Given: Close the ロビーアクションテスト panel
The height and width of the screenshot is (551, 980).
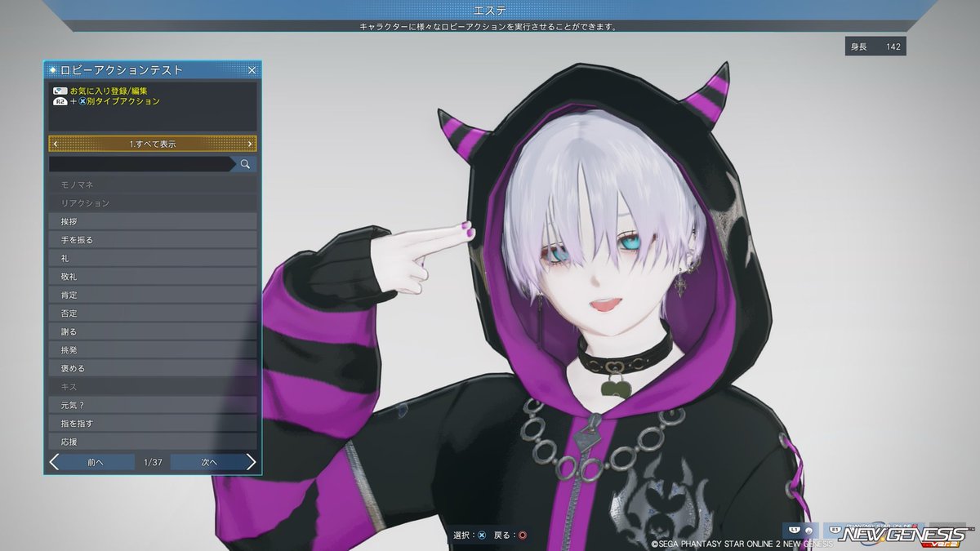Looking at the screenshot, I should pyautogui.click(x=252, y=70).
